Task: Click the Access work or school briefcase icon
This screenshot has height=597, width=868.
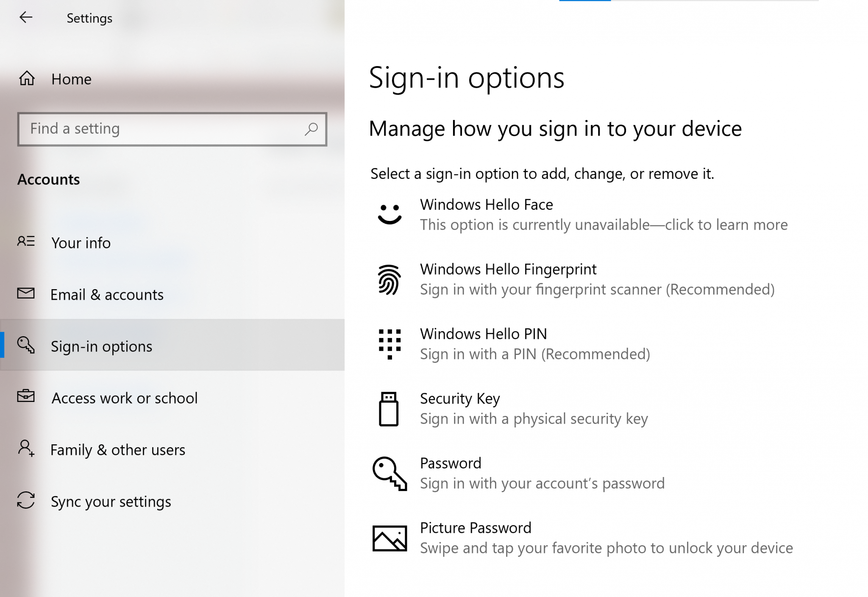Action: [26, 396]
